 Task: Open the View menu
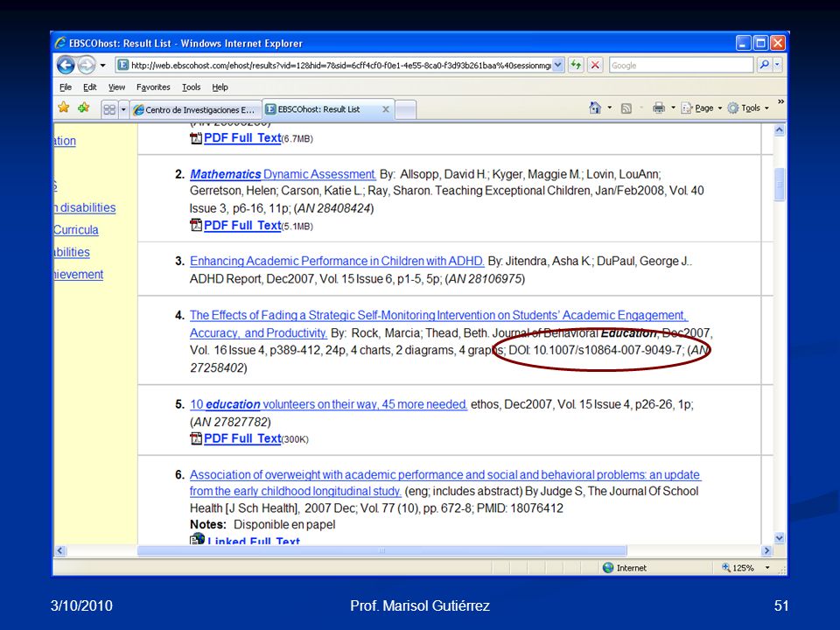(x=116, y=87)
